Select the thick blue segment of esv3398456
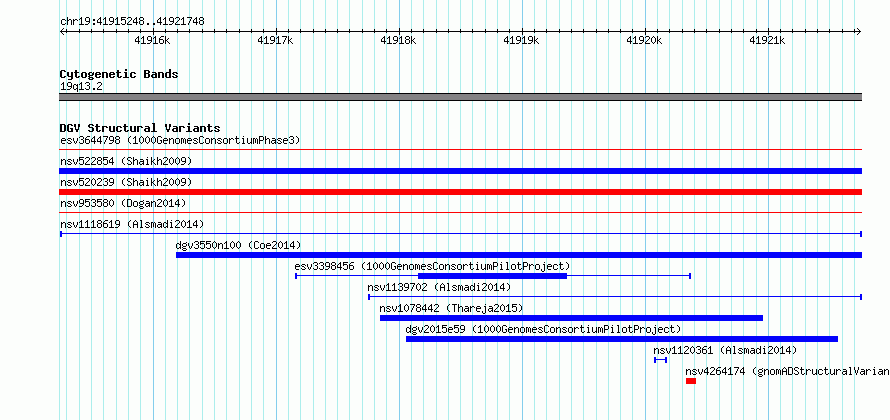890x420 pixels. pos(492,276)
